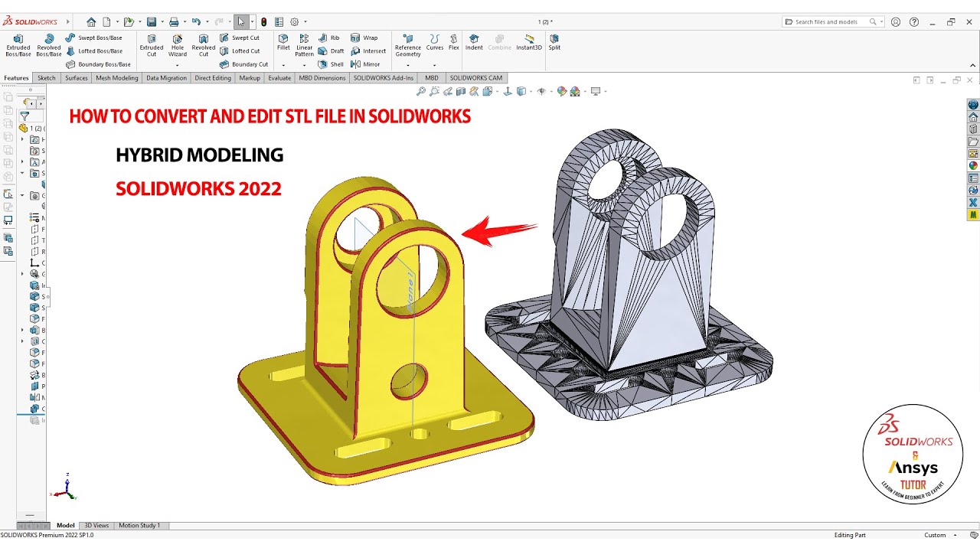Expand the Hole Wizard dropdown arrow
The width and height of the screenshot is (980, 551).
pyautogui.click(x=178, y=66)
